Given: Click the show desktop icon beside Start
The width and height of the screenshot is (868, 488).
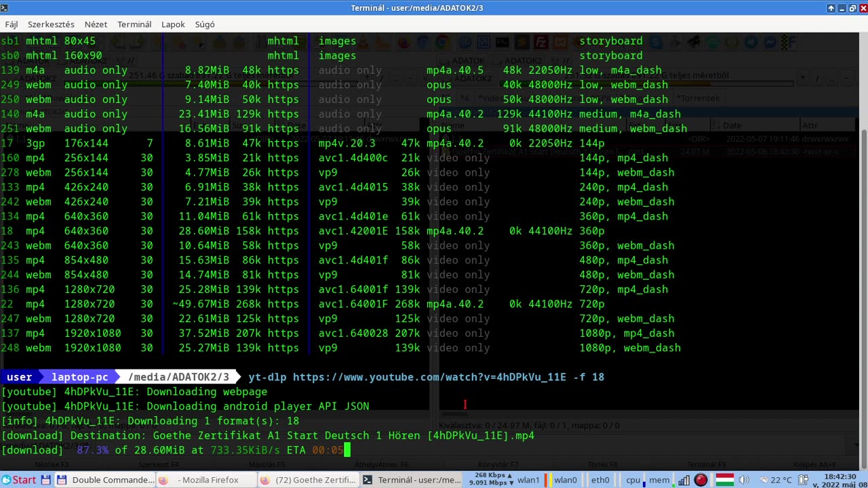Looking at the screenshot, I should point(45,480).
